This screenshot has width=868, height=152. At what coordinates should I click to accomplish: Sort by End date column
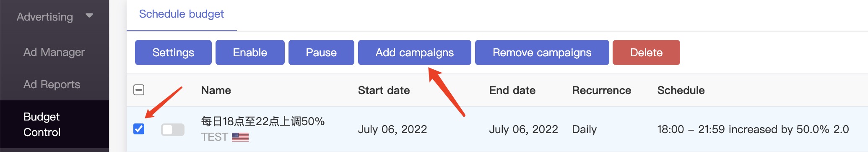coord(512,90)
